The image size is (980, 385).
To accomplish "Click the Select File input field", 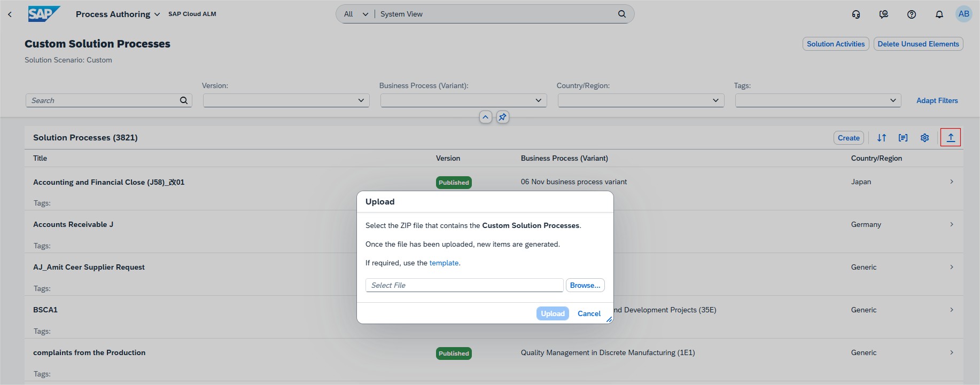I will point(464,285).
